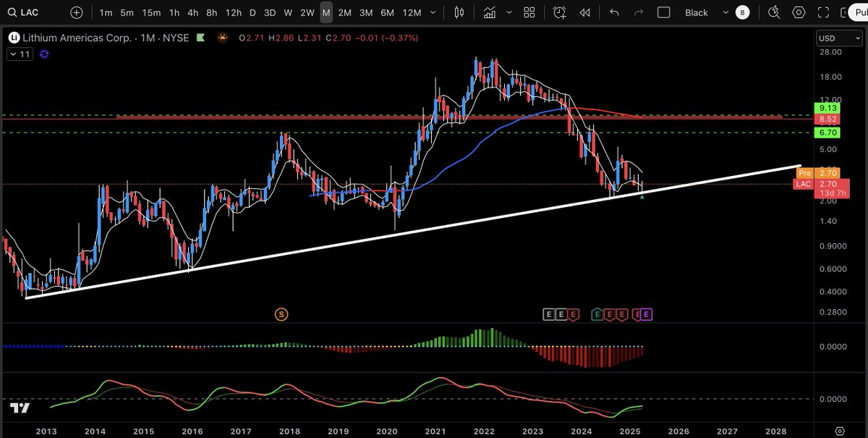Screen dimensions: 868x438
Task: Open indicator templates grid icon
Action: [x=529, y=12]
